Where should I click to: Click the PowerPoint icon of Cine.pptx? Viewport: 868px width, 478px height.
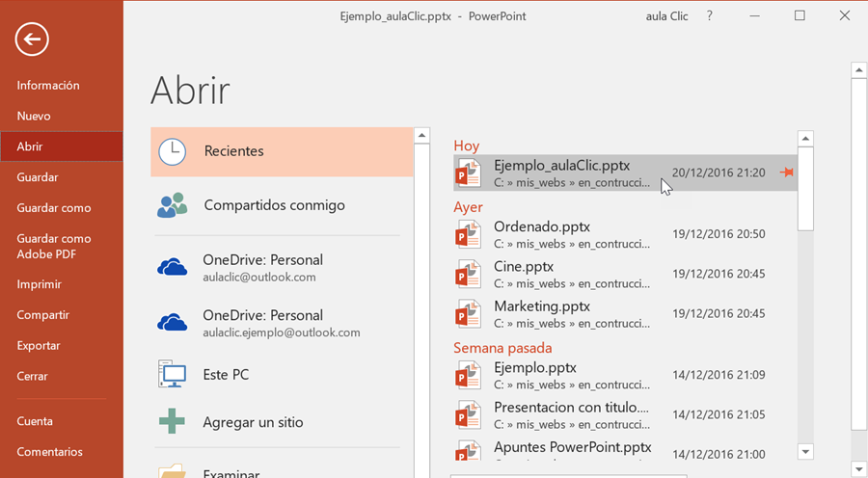pyautogui.click(x=468, y=274)
